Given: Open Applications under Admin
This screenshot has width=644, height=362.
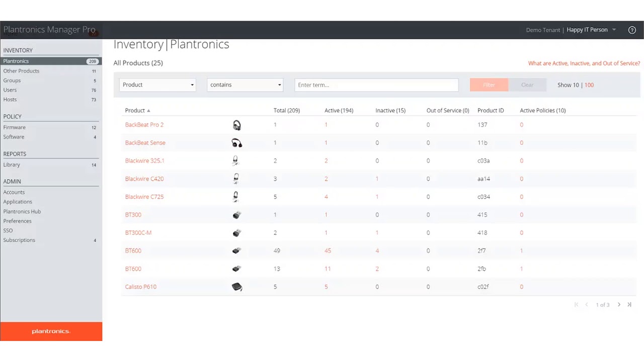Looking at the screenshot, I should [18, 202].
